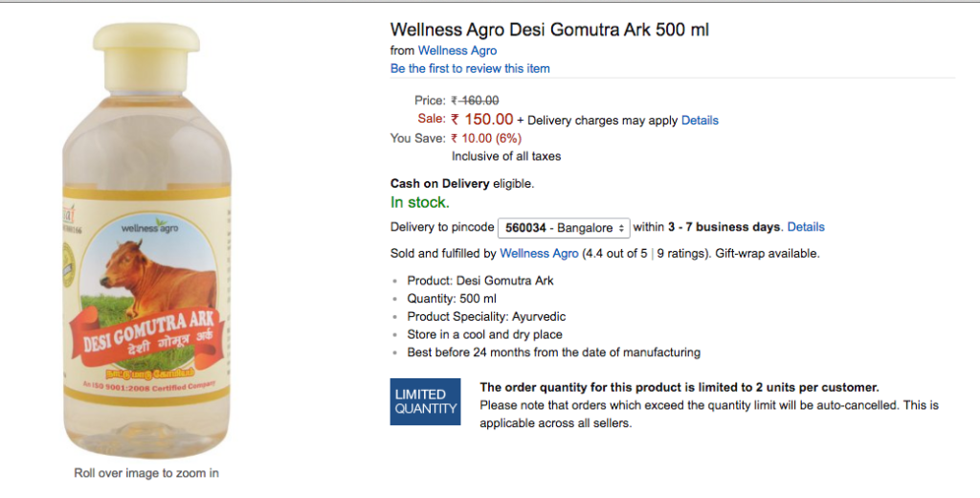Click the product title heading

[x=549, y=30]
